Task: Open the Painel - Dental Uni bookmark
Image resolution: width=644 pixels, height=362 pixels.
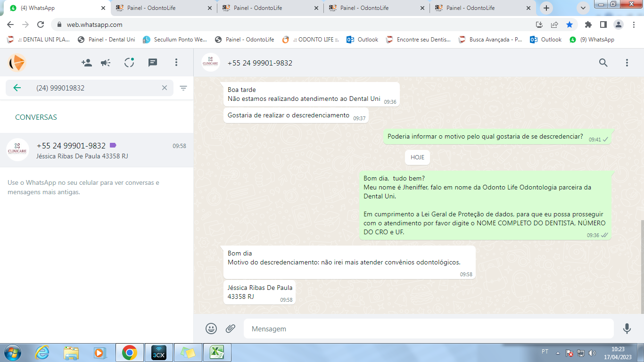Action: pyautogui.click(x=106, y=40)
